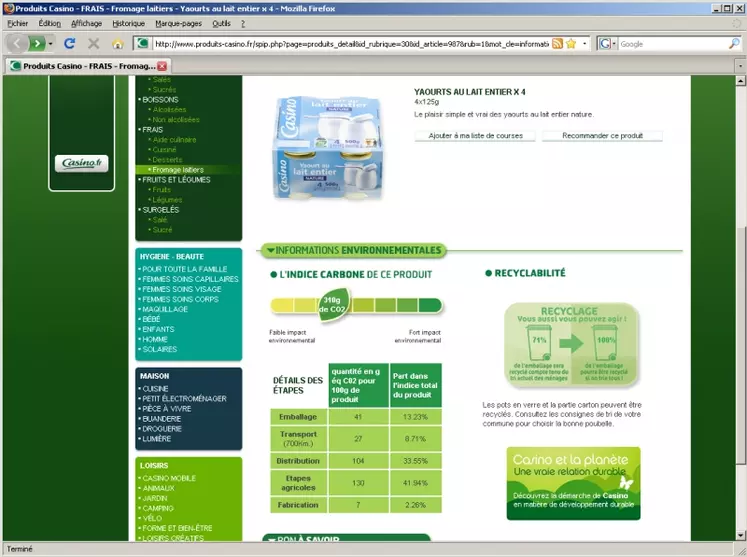The width and height of the screenshot is (747, 557).
Task: Open the Fromage laitiers category
Action: click(x=178, y=170)
